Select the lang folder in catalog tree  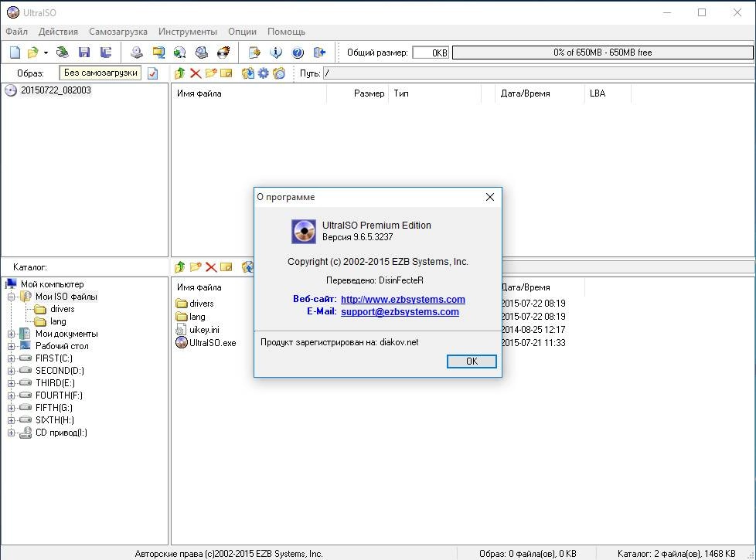(58, 321)
